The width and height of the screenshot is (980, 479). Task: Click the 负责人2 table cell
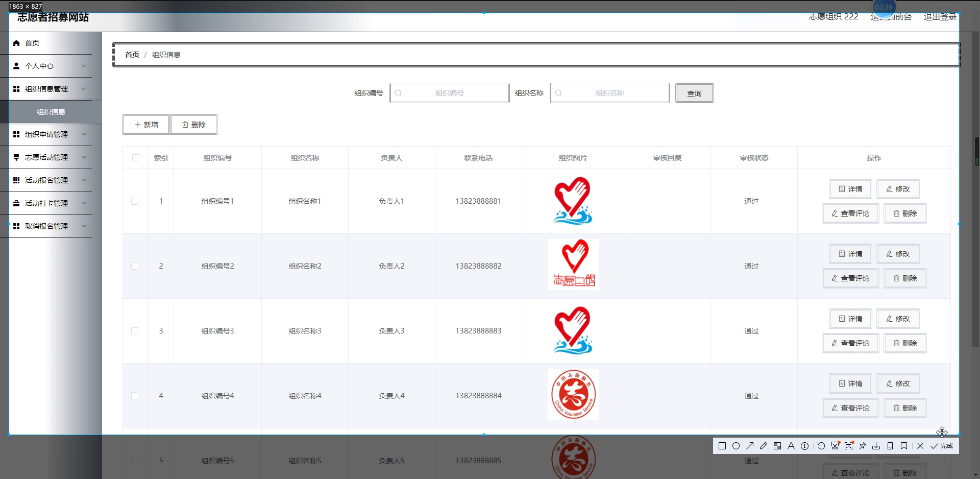coord(391,266)
